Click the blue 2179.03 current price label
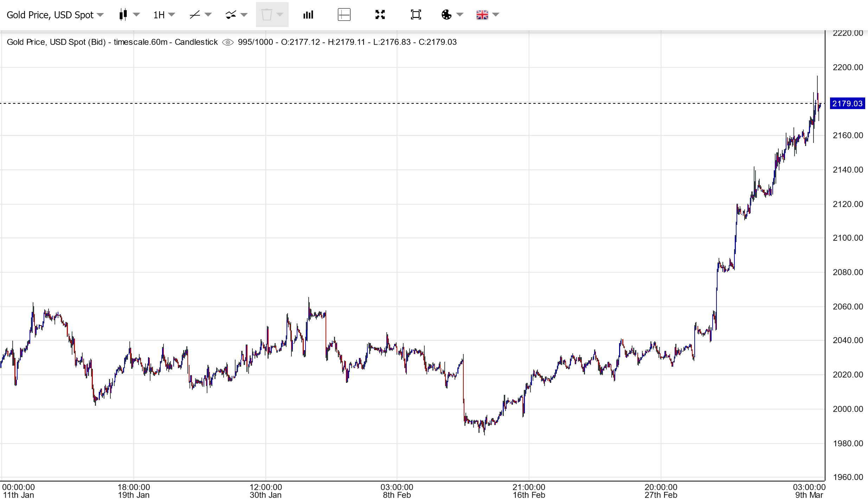This screenshot has width=868, height=499. coord(847,103)
